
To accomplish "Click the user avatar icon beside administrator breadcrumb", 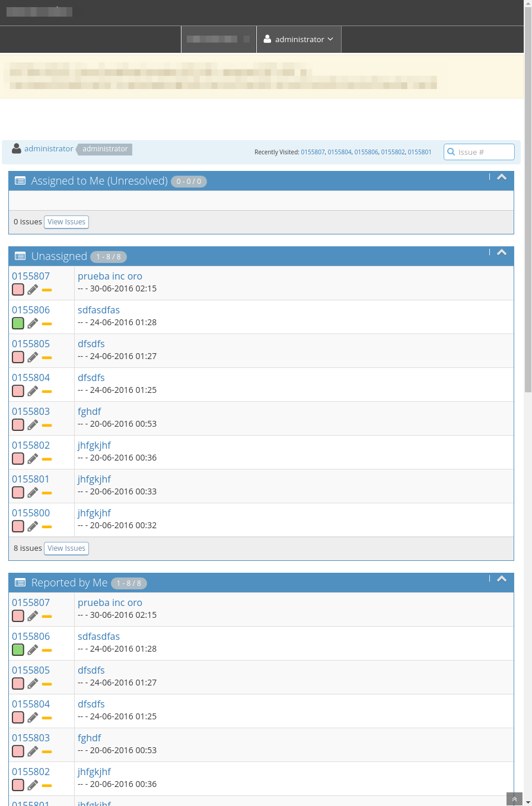I will [x=17, y=149].
